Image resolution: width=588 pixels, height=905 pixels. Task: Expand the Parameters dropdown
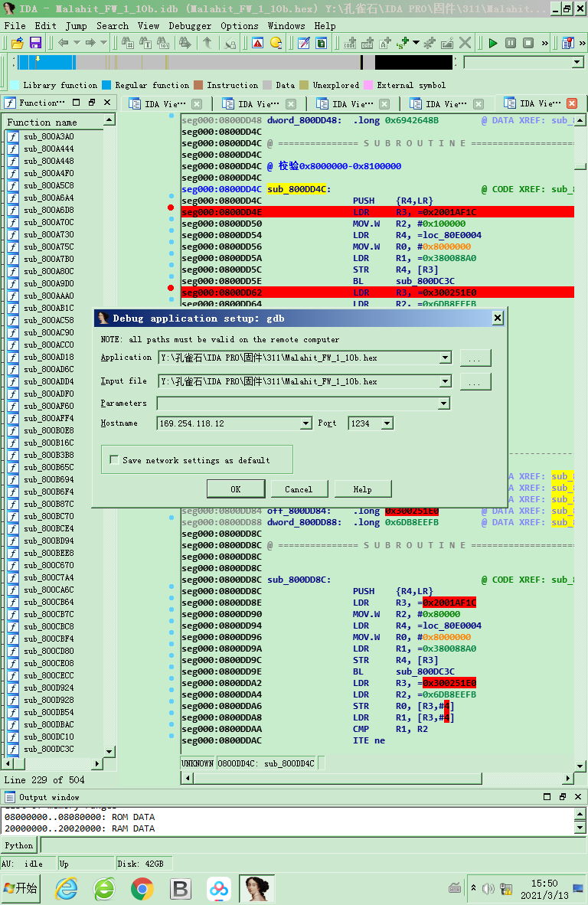[x=444, y=403]
